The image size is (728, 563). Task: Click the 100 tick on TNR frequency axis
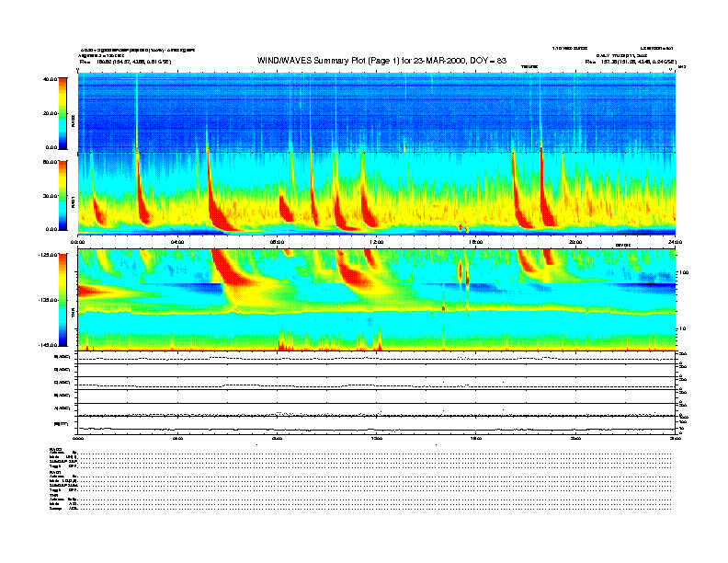click(x=686, y=272)
